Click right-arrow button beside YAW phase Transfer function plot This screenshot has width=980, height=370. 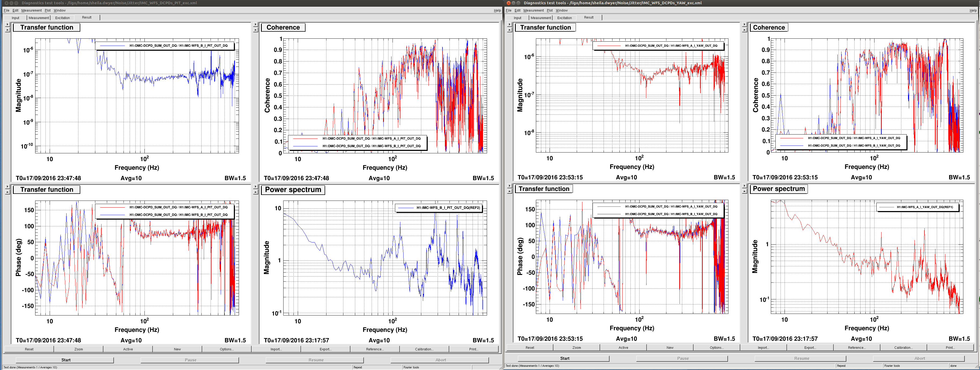coord(509,186)
